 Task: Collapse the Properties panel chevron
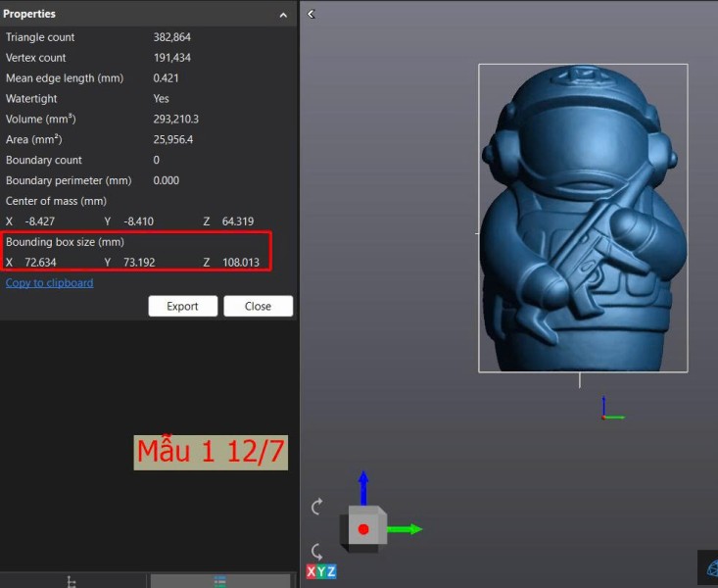(x=283, y=15)
